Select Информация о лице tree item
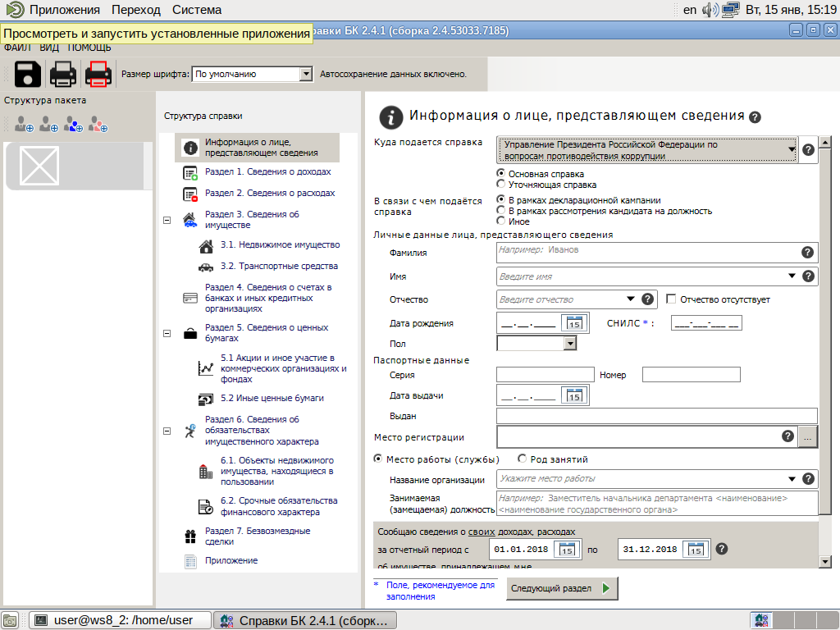 pyautogui.click(x=257, y=148)
